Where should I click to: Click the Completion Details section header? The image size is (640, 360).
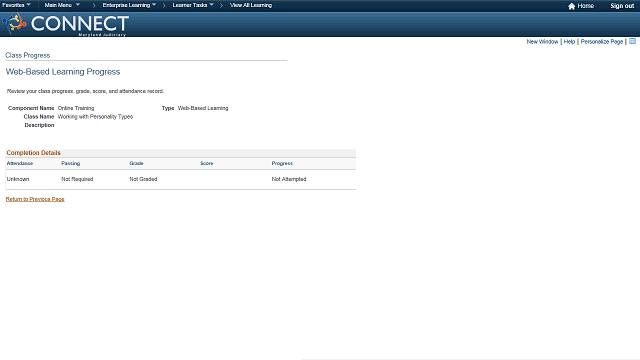click(33, 153)
